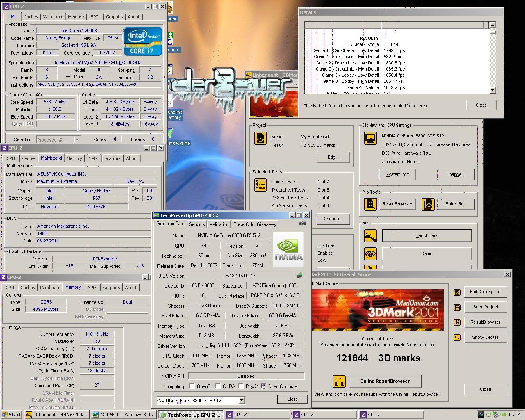The image size is (525, 420).
Task: Click the DRAM Frequency 1101.3 MHz value
Action: 97,334
